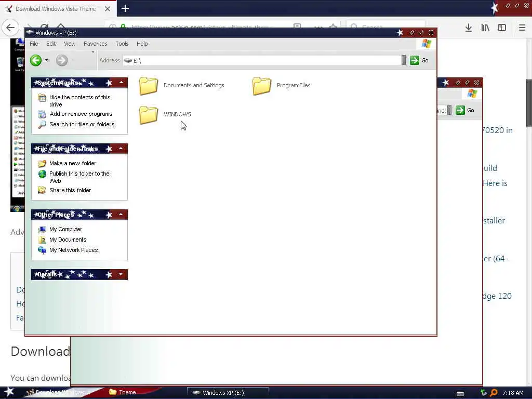Click the Windows flag logo in the background window

[472, 94]
